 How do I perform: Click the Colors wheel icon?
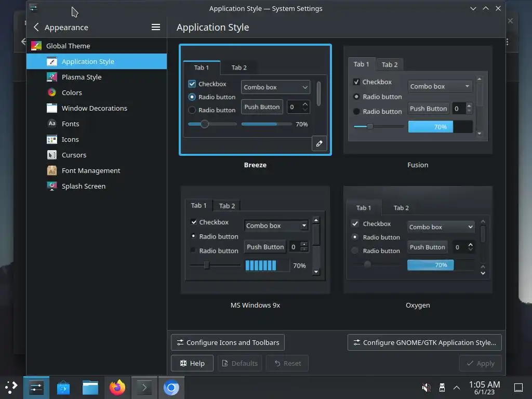[x=52, y=92]
